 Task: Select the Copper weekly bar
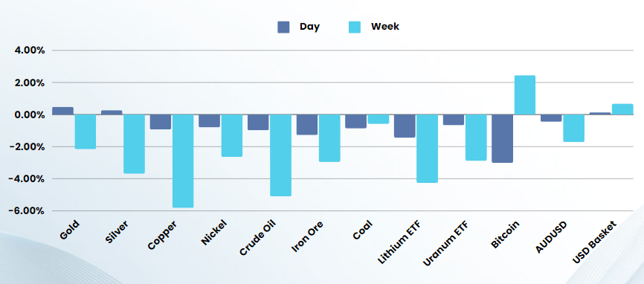pos(183,161)
